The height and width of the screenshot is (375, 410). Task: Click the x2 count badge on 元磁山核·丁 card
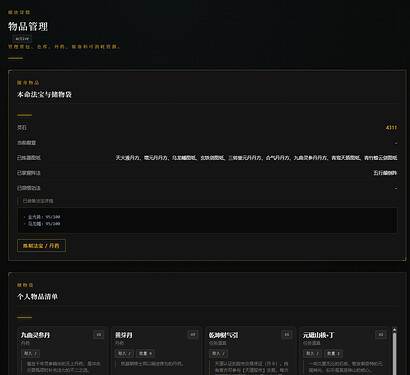pos(381,335)
